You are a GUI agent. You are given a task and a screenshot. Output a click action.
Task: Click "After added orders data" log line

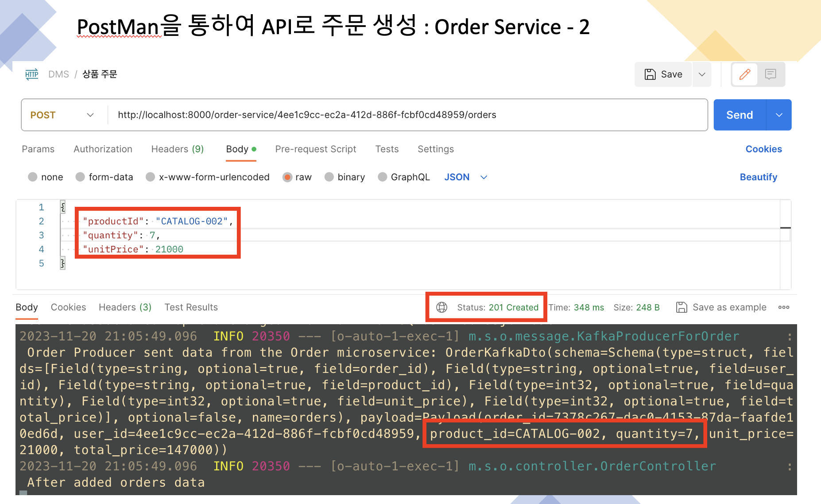click(116, 483)
